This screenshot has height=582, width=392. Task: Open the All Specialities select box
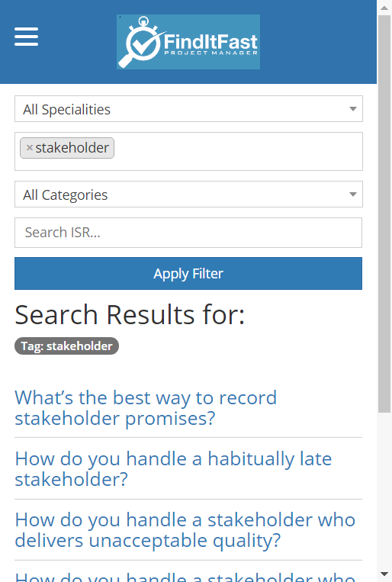point(188,109)
